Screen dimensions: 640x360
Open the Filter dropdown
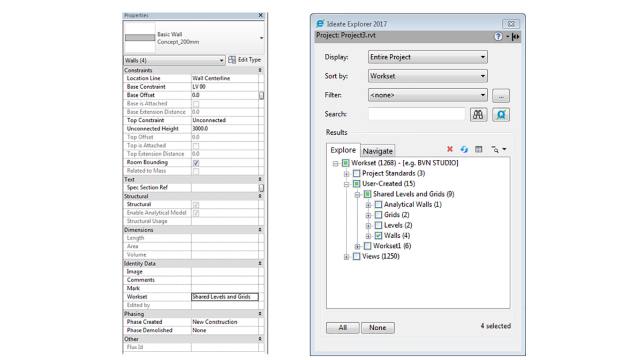427,95
